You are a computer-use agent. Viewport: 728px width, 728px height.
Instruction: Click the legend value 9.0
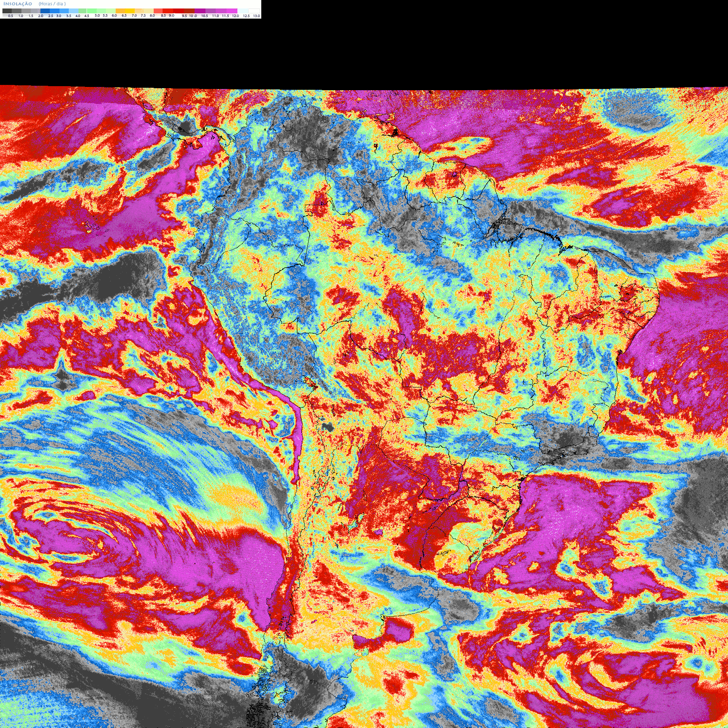[171, 15]
